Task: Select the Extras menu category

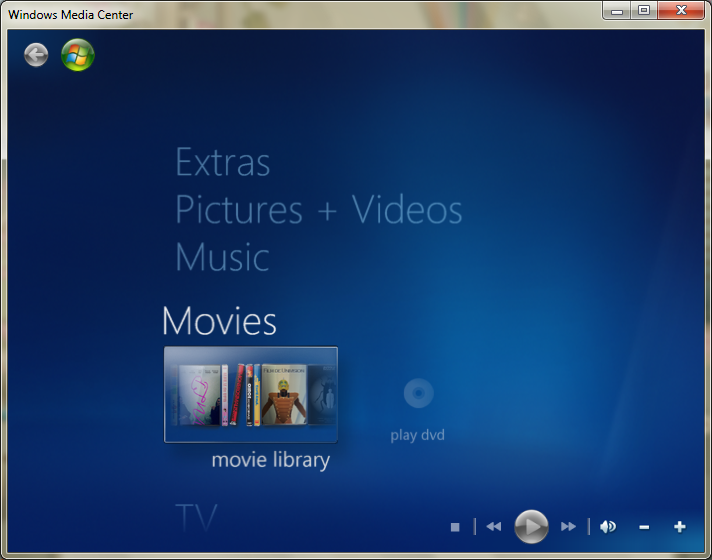Action: click(222, 162)
